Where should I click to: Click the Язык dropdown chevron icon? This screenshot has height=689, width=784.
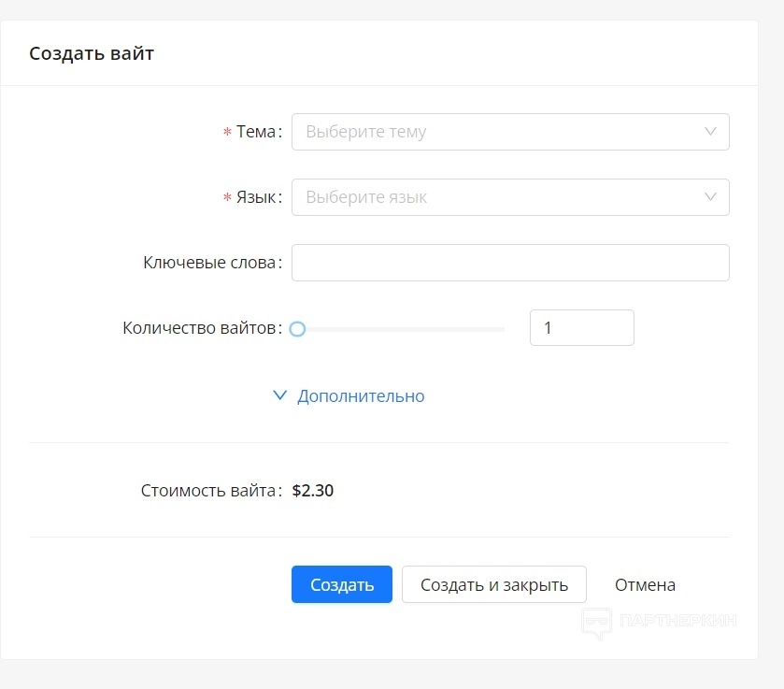pos(711,197)
